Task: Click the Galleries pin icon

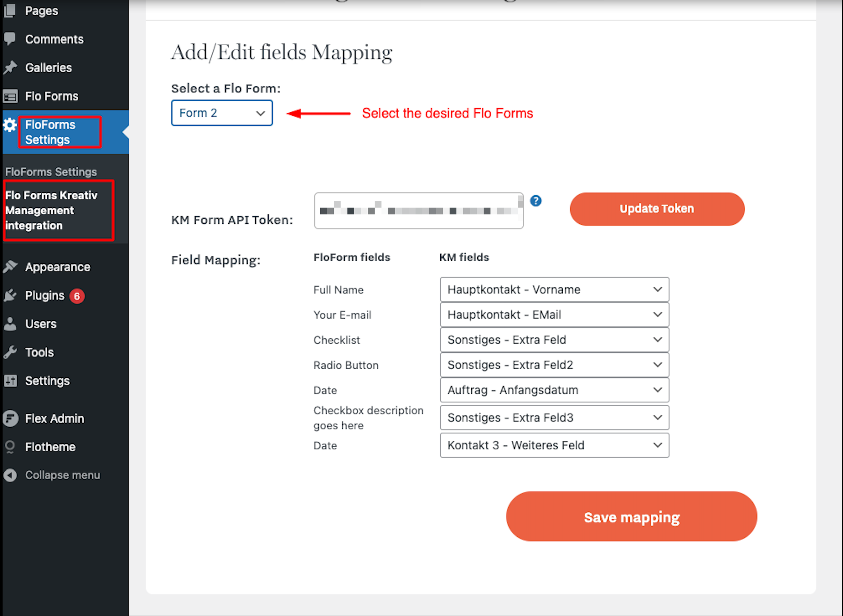Action: point(10,67)
